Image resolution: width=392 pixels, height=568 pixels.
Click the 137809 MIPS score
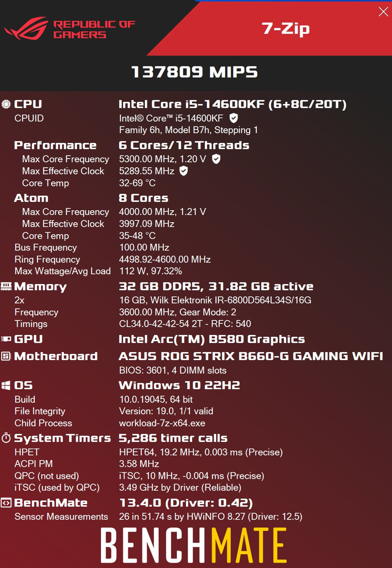195,72
